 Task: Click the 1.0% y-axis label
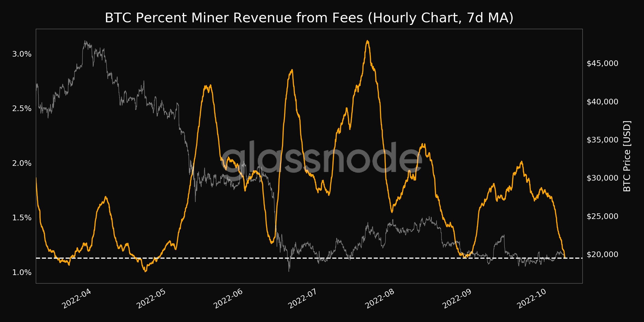(x=22, y=272)
